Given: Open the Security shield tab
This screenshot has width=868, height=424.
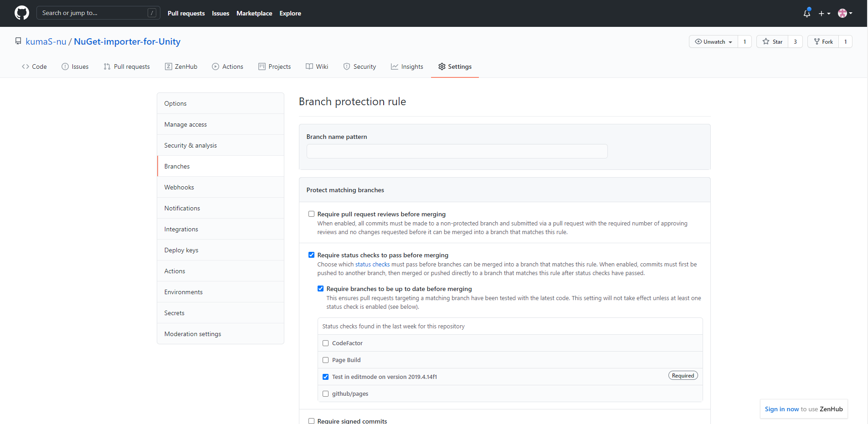Looking at the screenshot, I should 360,66.
